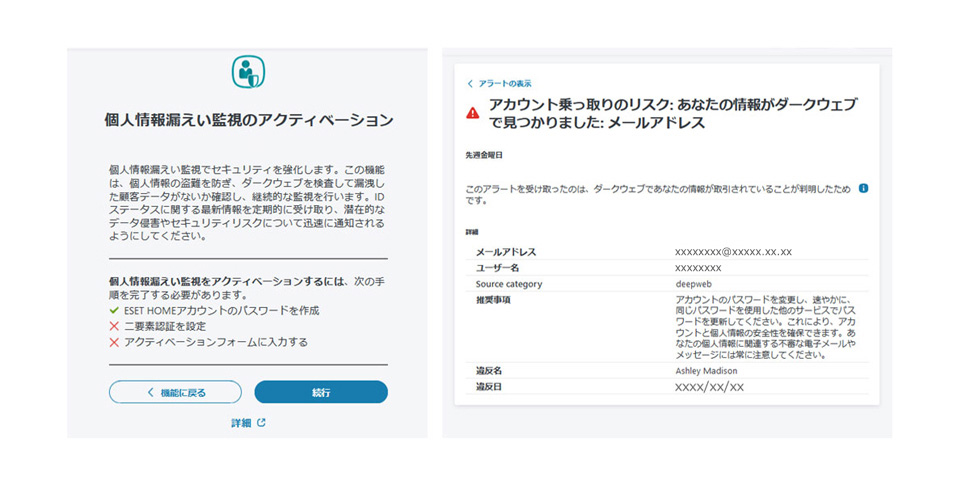Click the recommendation paragraph about changing passwords
This screenshot has width=970, height=485.
(766, 327)
